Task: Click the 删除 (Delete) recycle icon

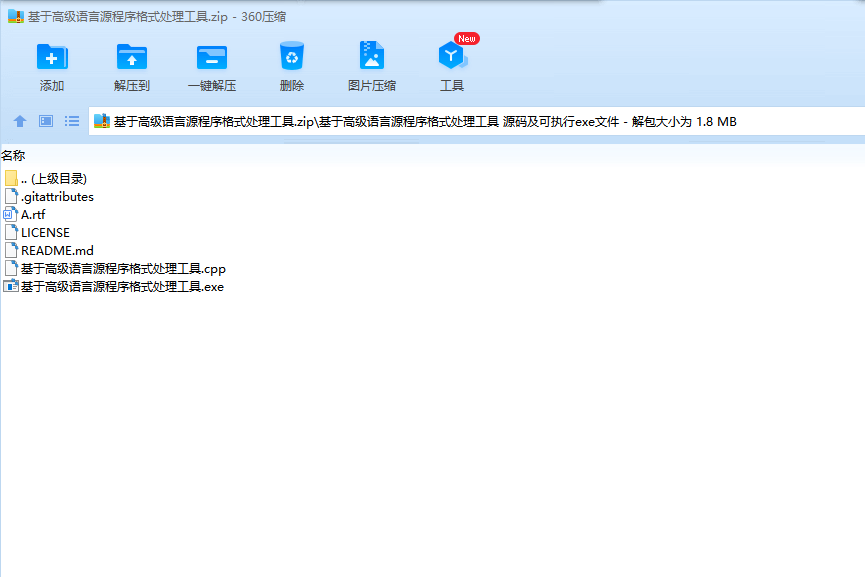Action: point(292,56)
